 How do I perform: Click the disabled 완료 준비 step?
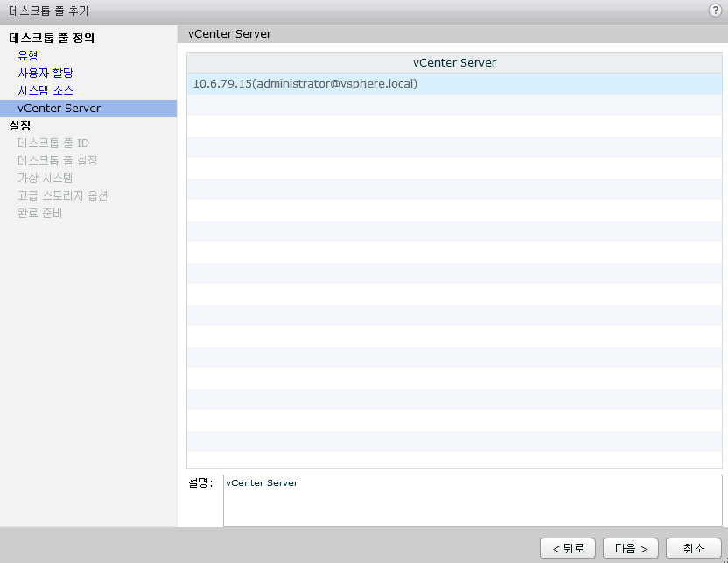point(40,214)
